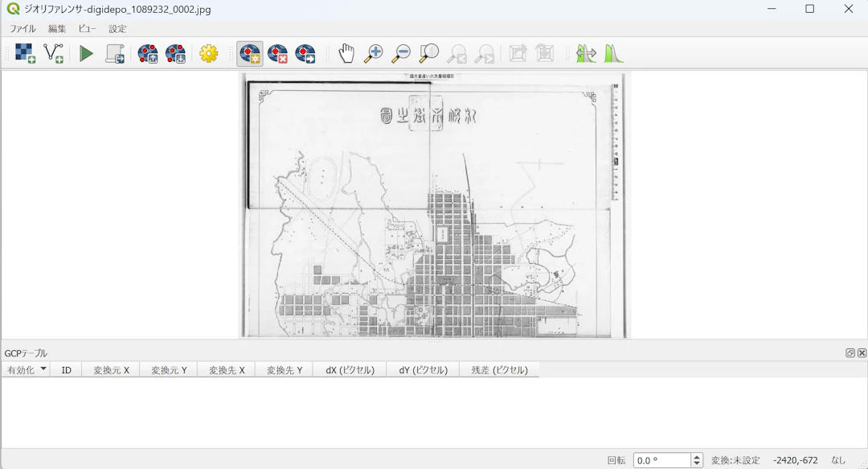Image resolution: width=868 pixels, height=469 pixels.
Task: Select the Move GCP Point tool
Action: point(305,53)
